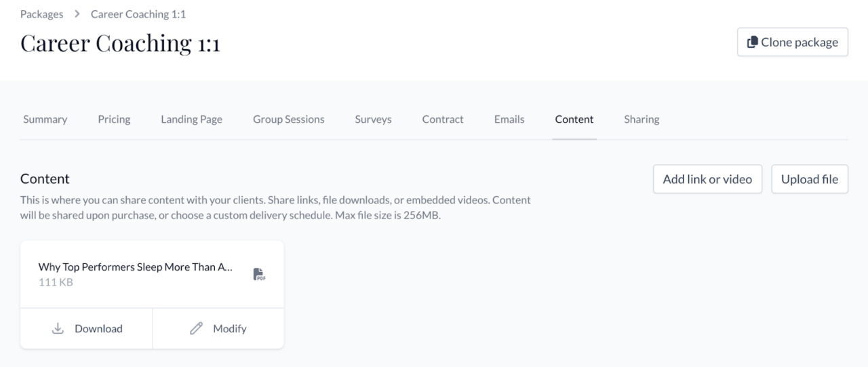868x367 pixels.
Task: Click the Career Coaching 1:1 page heading
Action: click(x=120, y=43)
